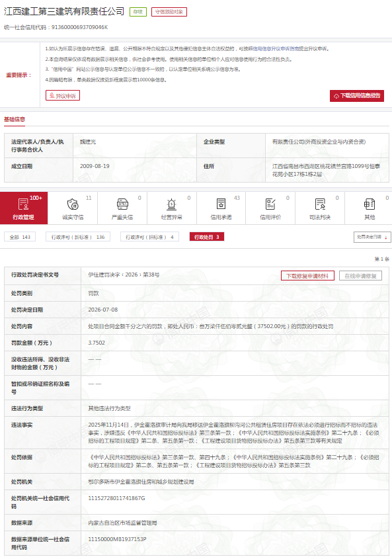Open the 基础信息 section tab

point(15,120)
